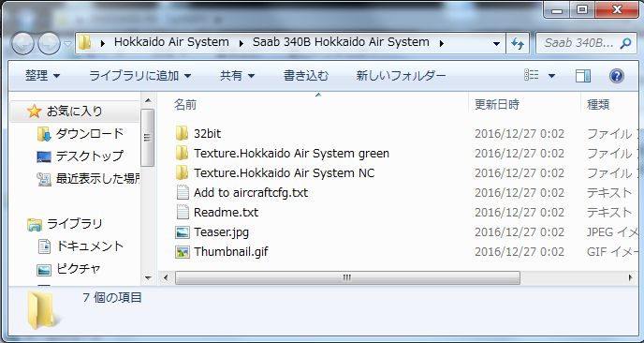
Task: Click the Thumbnail.gif image icon
Action: pyautogui.click(x=182, y=252)
